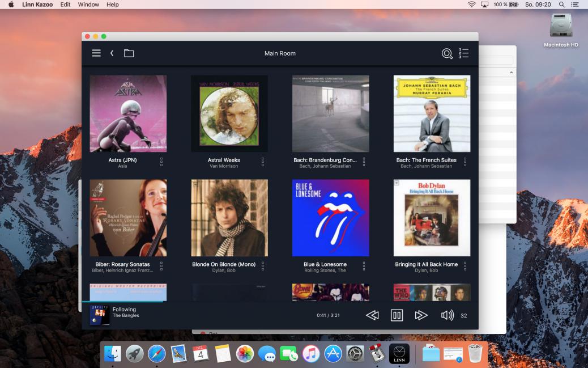
Task: Select the Bringing It All Back Home title
Action: (x=426, y=264)
